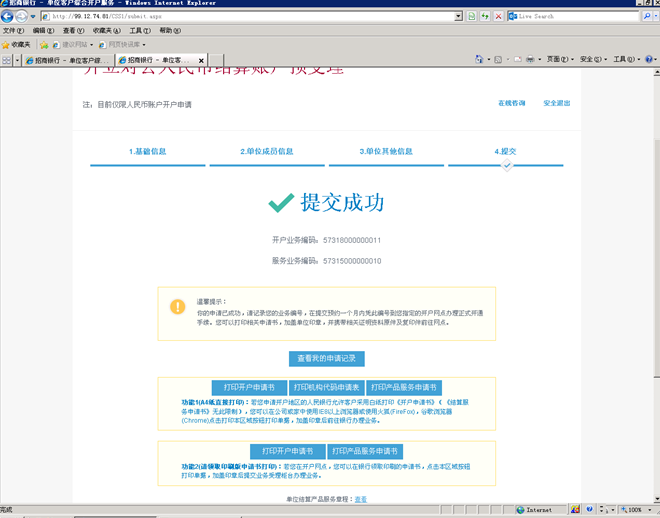The image size is (660, 518).
Task: Open the zoom level 100% dropdown
Action: click(638, 510)
